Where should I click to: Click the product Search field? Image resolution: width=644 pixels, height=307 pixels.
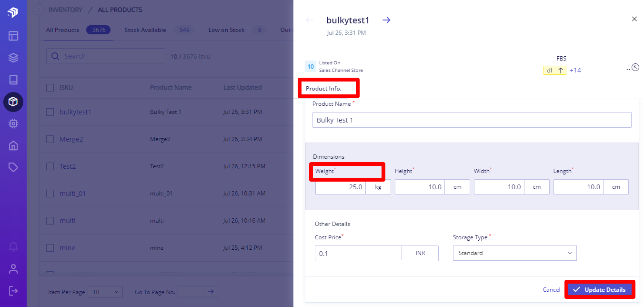105,56
